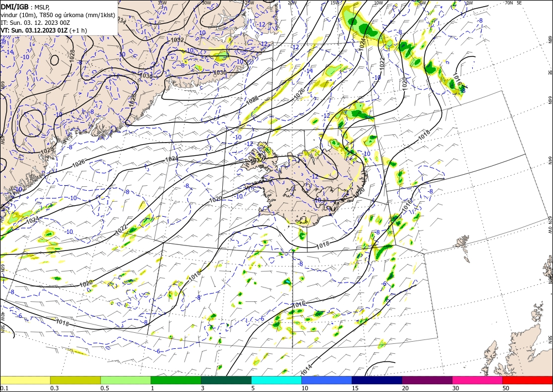Choose the navy 15–20 mm legend swatch
Screen dimensions: 553x392
coord(377,380)
